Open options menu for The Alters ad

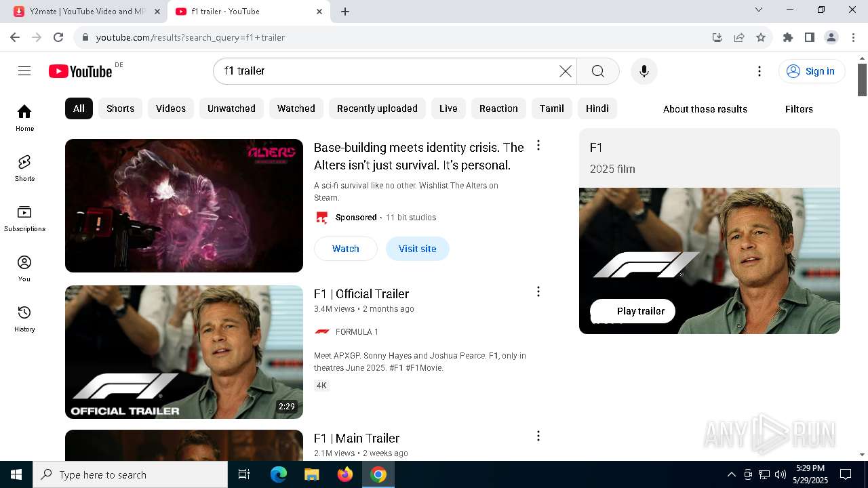pyautogui.click(x=538, y=145)
